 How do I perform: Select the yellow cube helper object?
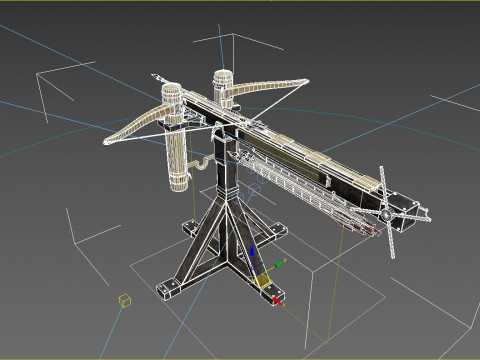pos(125,301)
